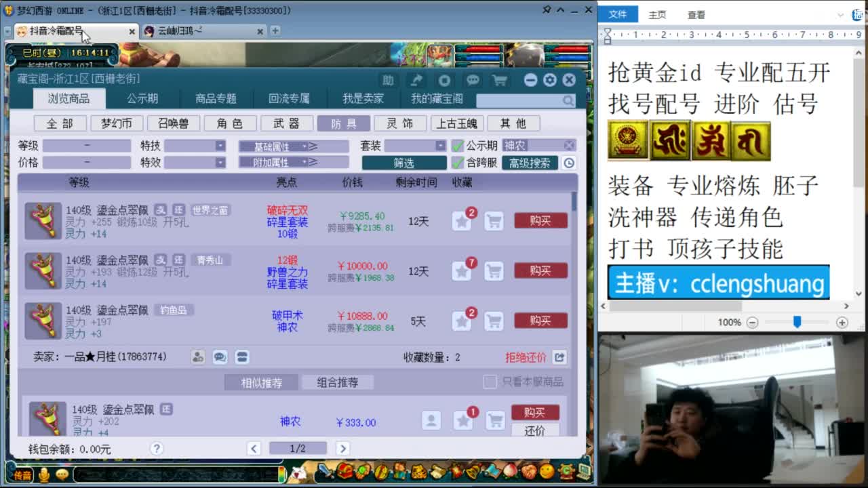The image size is (868, 488).
Task: Click the chat bubble icon beside the cart
Action: (x=472, y=80)
